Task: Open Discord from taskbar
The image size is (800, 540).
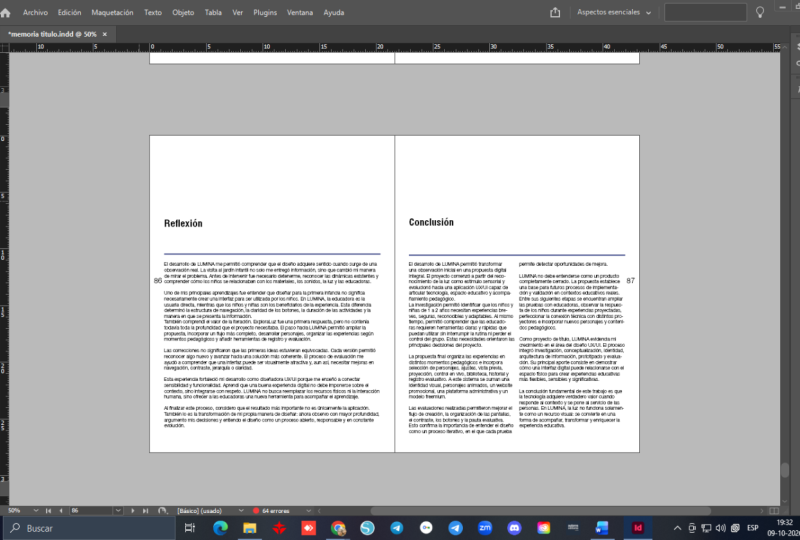Action: tap(514, 528)
